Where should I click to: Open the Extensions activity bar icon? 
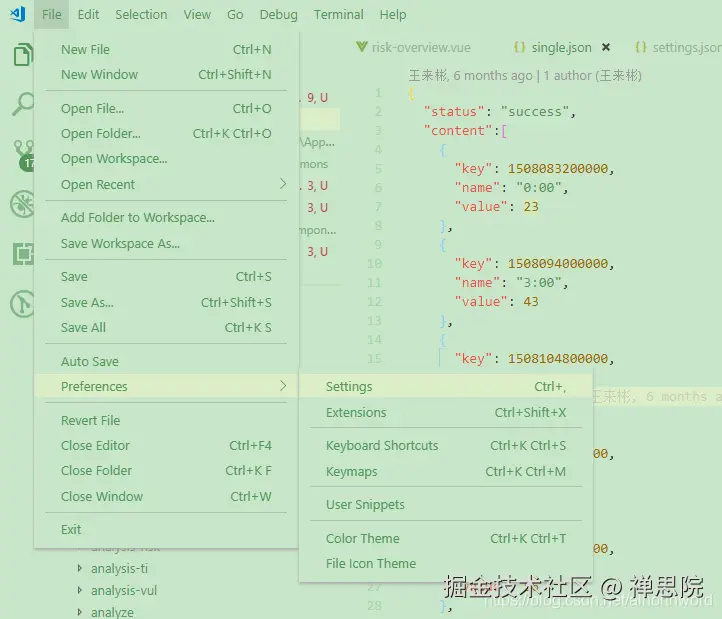click(23, 254)
